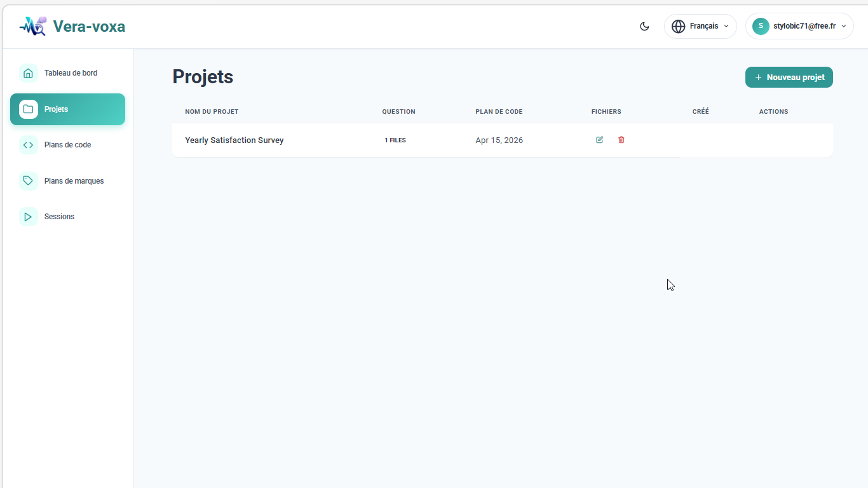The height and width of the screenshot is (488, 868).
Task: Click the Vera-voxa logo icon
Action: click(32, 26)
